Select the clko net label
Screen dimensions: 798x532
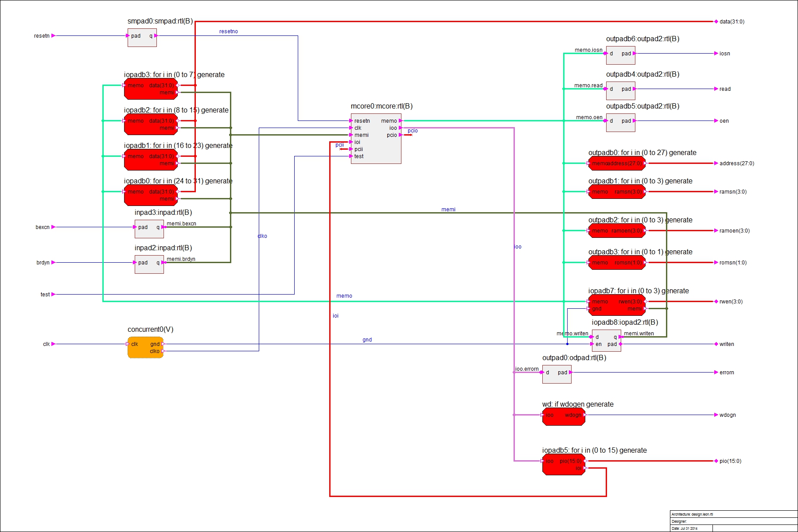pos(262,236)
